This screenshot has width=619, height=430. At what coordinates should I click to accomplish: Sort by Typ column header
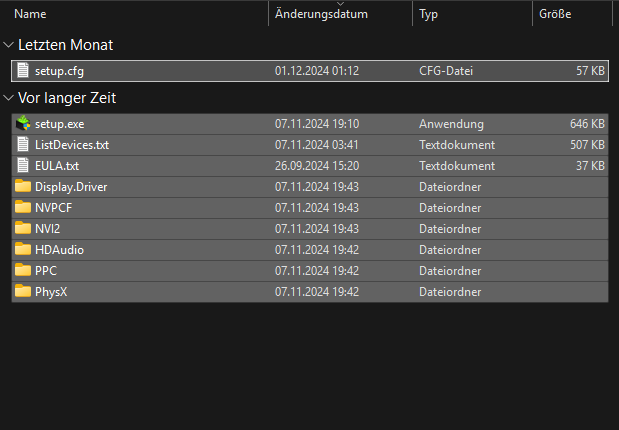429,15
